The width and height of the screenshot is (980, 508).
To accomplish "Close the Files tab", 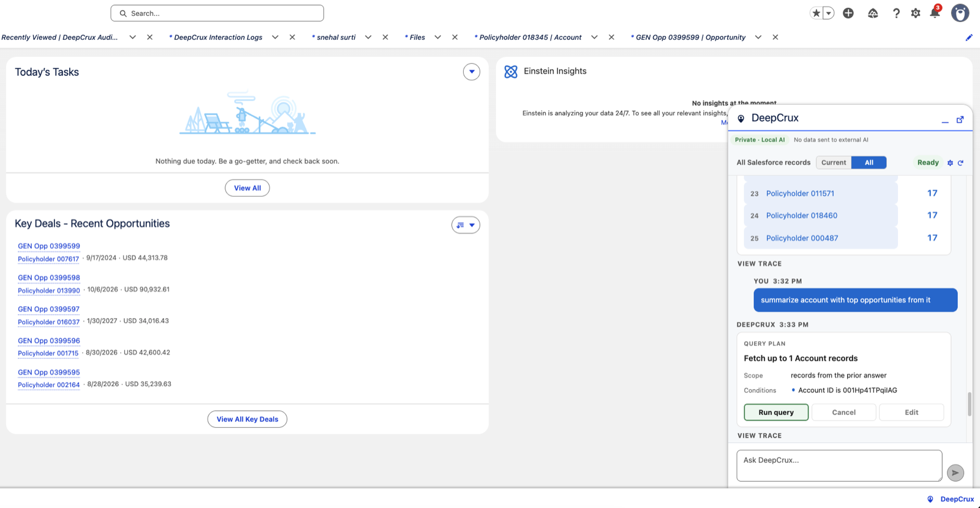I will [x=454, y=37].
